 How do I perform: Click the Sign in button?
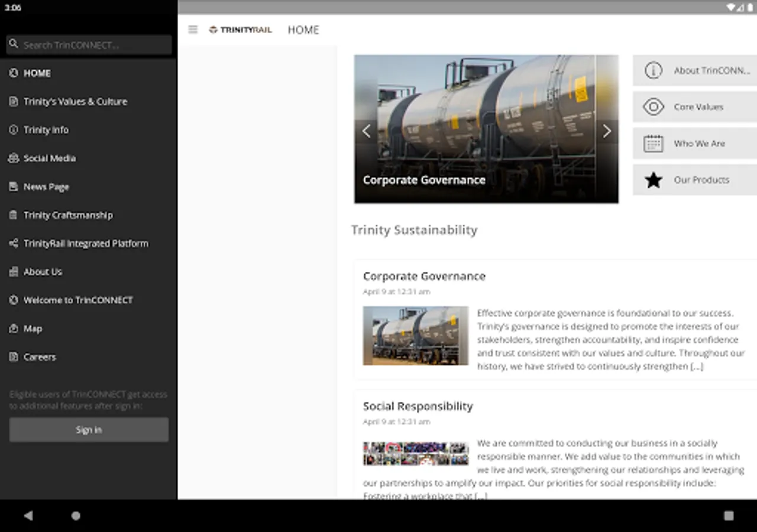click(89, 430)
